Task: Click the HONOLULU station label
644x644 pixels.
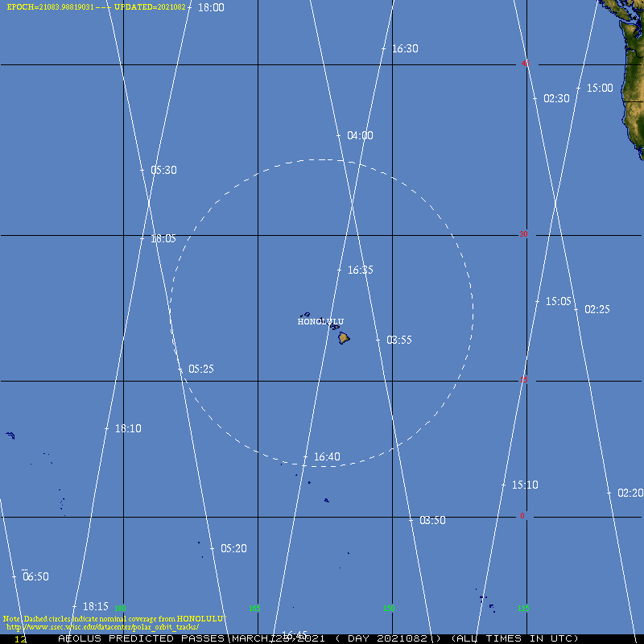Action: (x=320, y=322)
